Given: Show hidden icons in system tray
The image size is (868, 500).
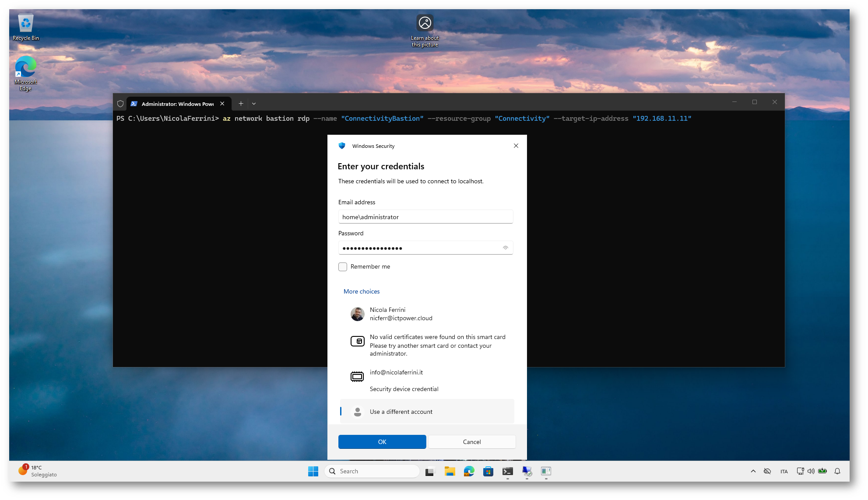Looking at the screenshot, I should pyautogui.click(x=753, y=471).
